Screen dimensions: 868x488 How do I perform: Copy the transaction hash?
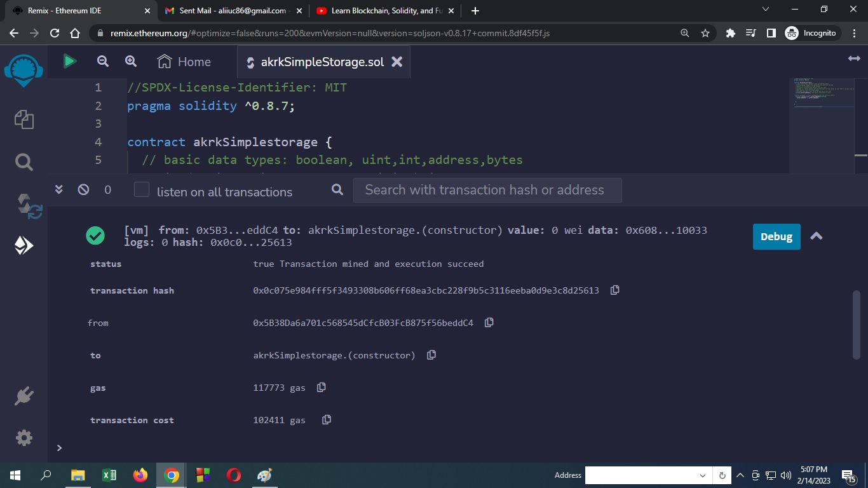pos(614,290)
